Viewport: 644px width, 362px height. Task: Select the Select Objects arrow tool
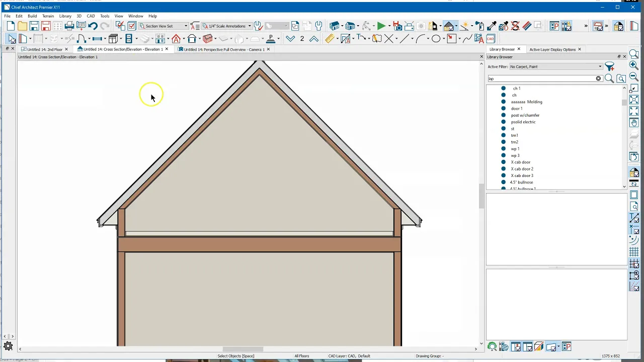pos(12,39)
